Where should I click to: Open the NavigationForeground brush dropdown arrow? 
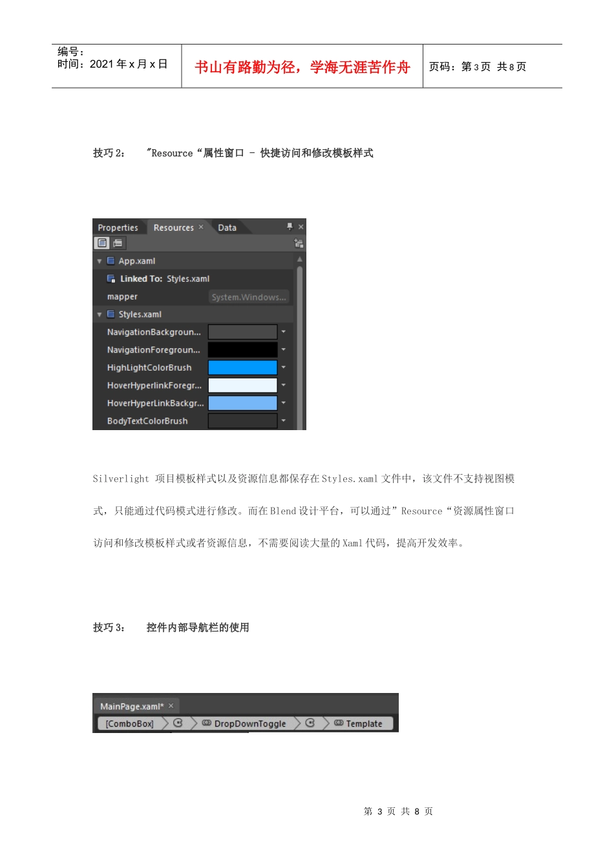point(283,349)
